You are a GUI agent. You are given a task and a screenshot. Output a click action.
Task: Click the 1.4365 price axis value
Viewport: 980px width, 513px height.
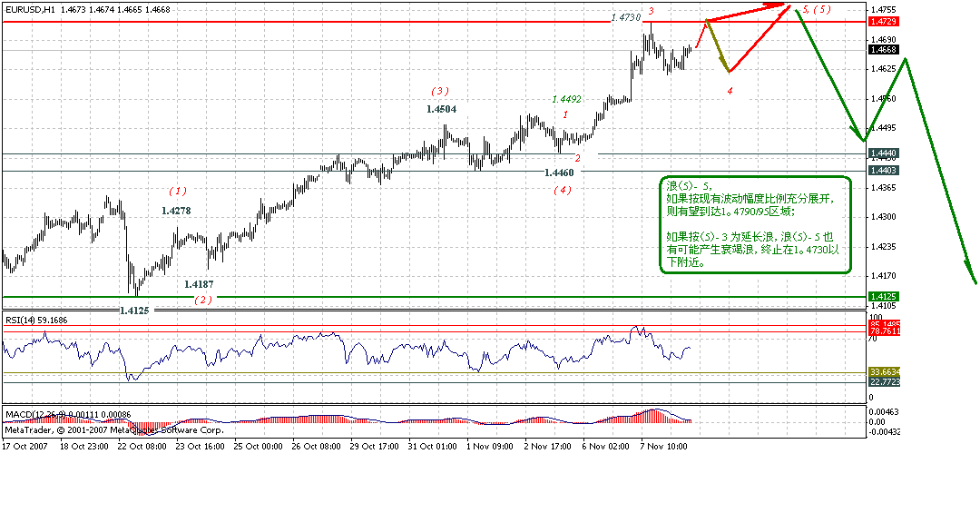[884, 188]
